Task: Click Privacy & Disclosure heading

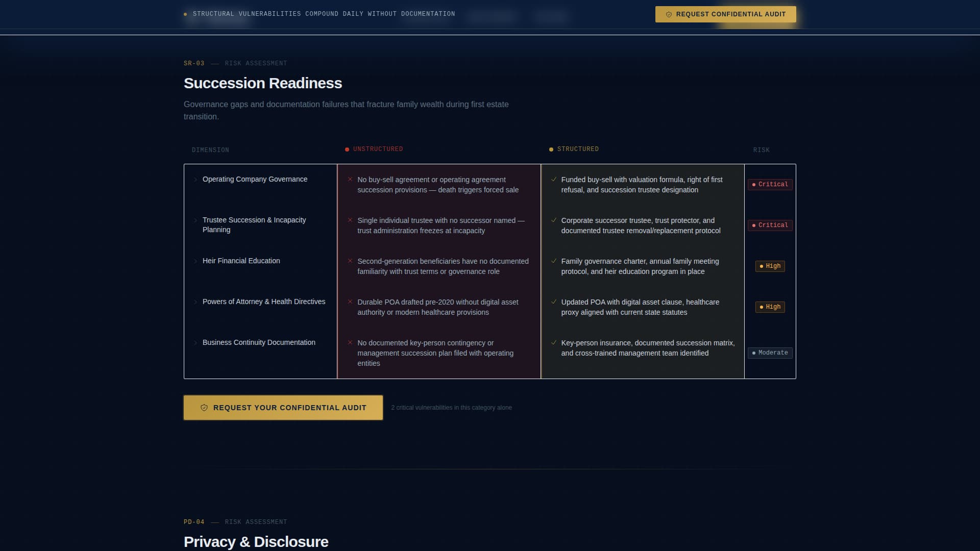Action: pyautogui.click(x=256, y=542)
